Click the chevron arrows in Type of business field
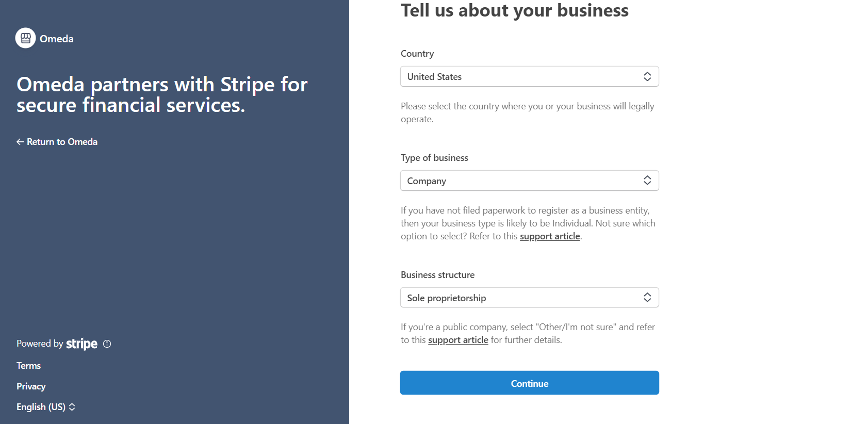This screenshot has width=868, height=424. point(647,181)
